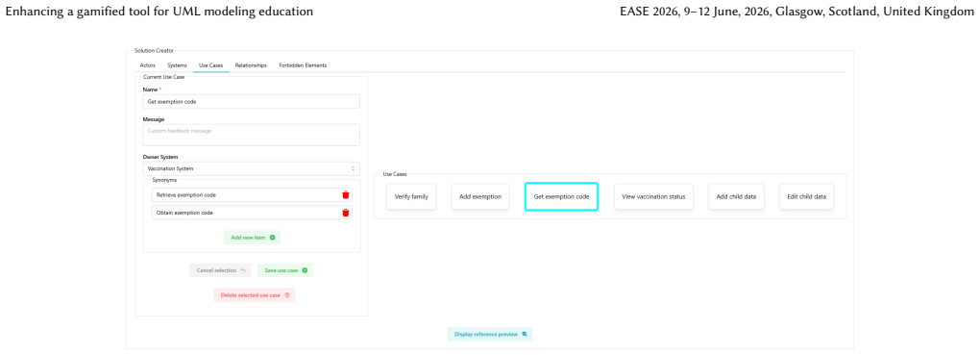Viewport: 980px width, 355px height.
Task: Open the Owner System dropdown
Action: coord(252,169)
